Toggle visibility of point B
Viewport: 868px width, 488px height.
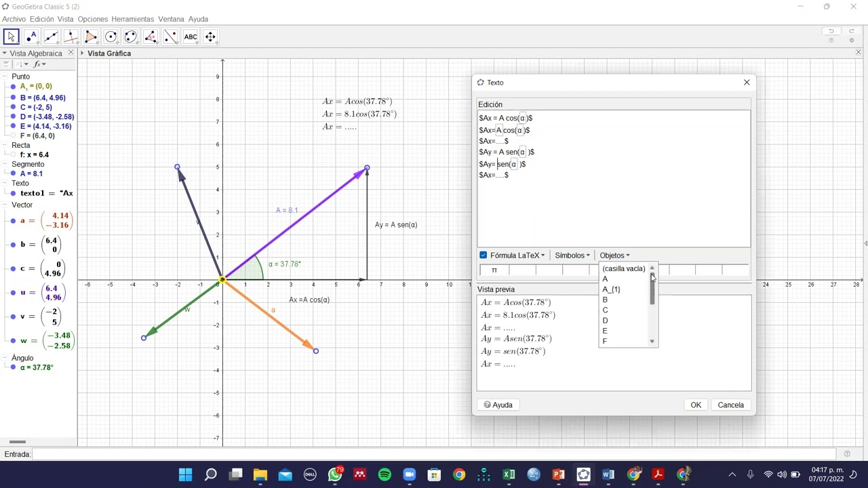click(13, 98)
